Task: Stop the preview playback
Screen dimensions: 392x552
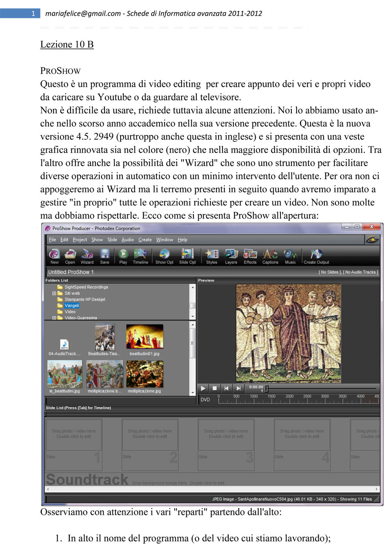Action: tap(215, 388)
